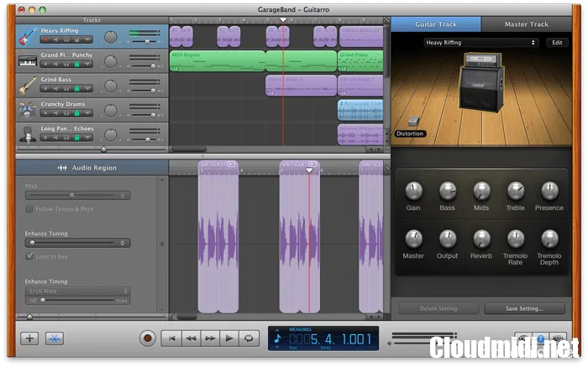Uncheck the Limit to Key checkbox

[x=29, y=256]
